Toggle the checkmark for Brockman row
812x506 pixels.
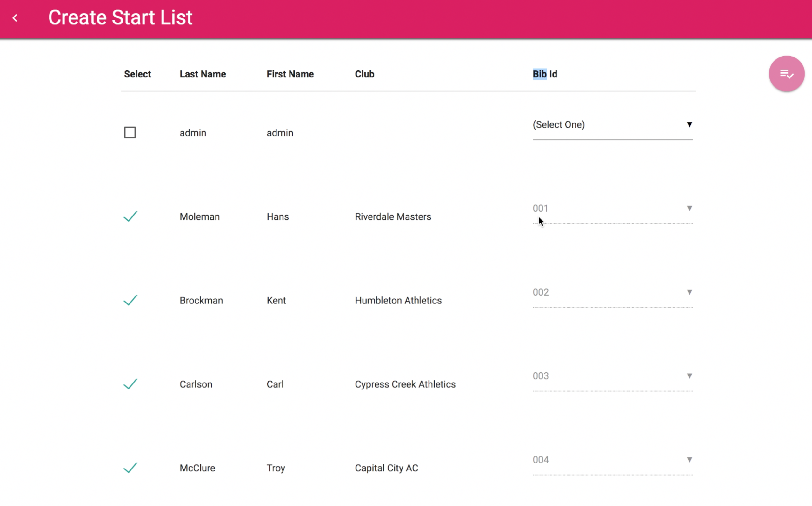(130, 300)
